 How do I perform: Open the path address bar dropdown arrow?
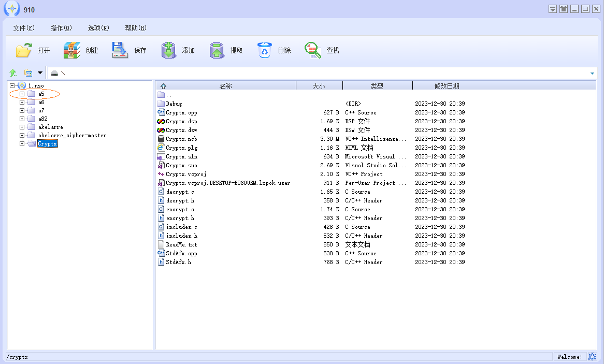coord(592,73)
